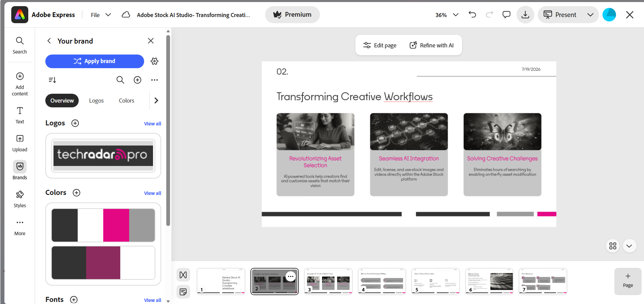Viewport: 644px width, 304px height.
Task: Show more brand category tabs
Action: point(156,101)
